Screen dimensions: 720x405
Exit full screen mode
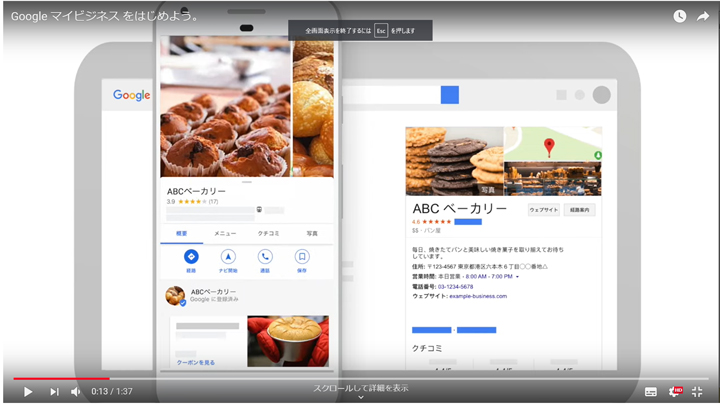coord(697,392)
